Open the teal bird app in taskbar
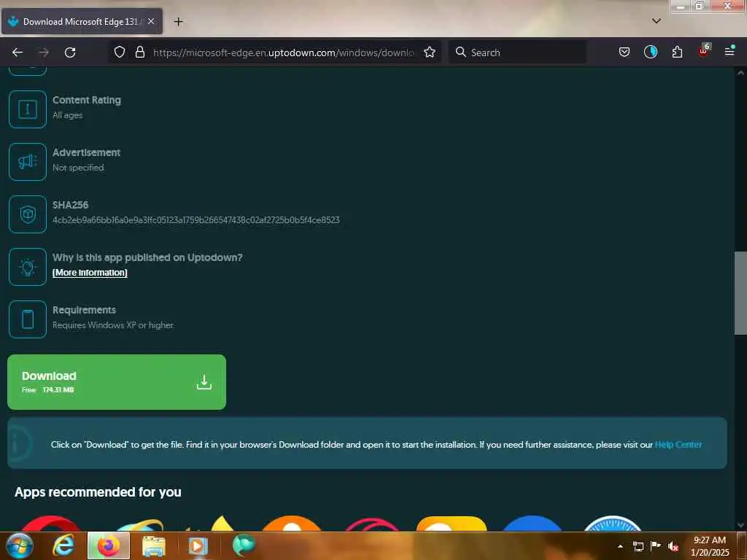747x560 pixels. pos(244,545)
